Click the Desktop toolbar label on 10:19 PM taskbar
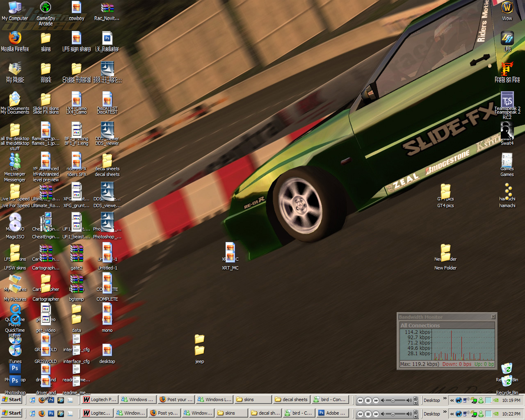 pos(432,400)
